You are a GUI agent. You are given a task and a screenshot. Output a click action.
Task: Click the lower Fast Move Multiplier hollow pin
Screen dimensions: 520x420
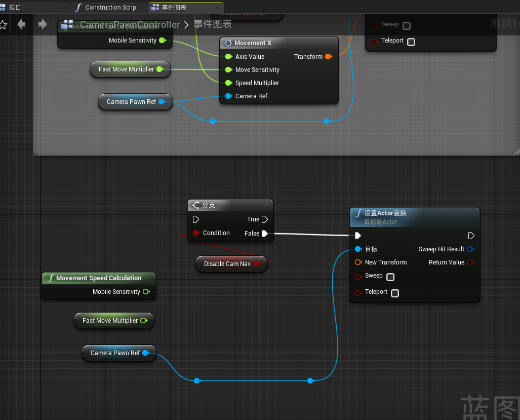144,321
